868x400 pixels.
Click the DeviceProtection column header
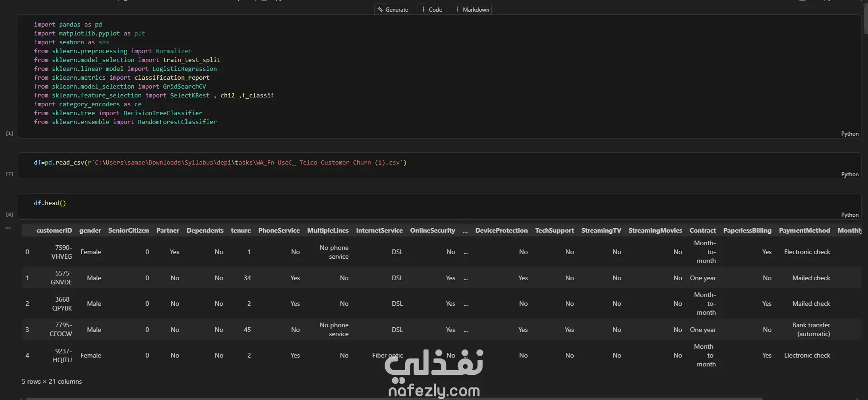click(x=502, y=230)
